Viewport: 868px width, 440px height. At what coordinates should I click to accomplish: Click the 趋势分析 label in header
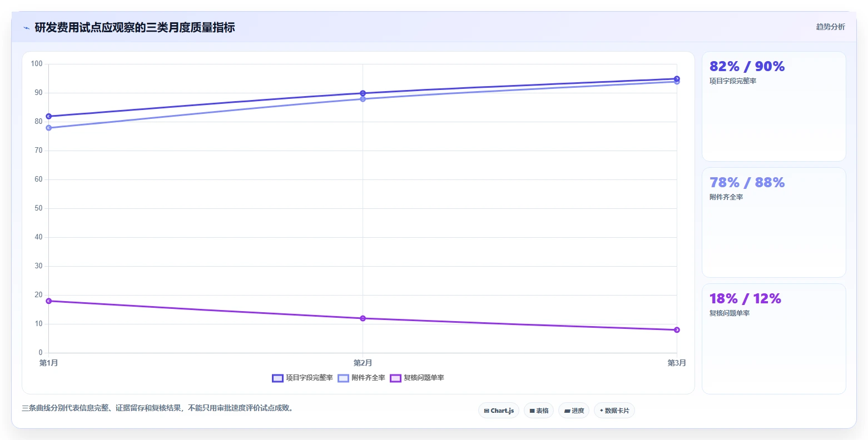point(830,27)
